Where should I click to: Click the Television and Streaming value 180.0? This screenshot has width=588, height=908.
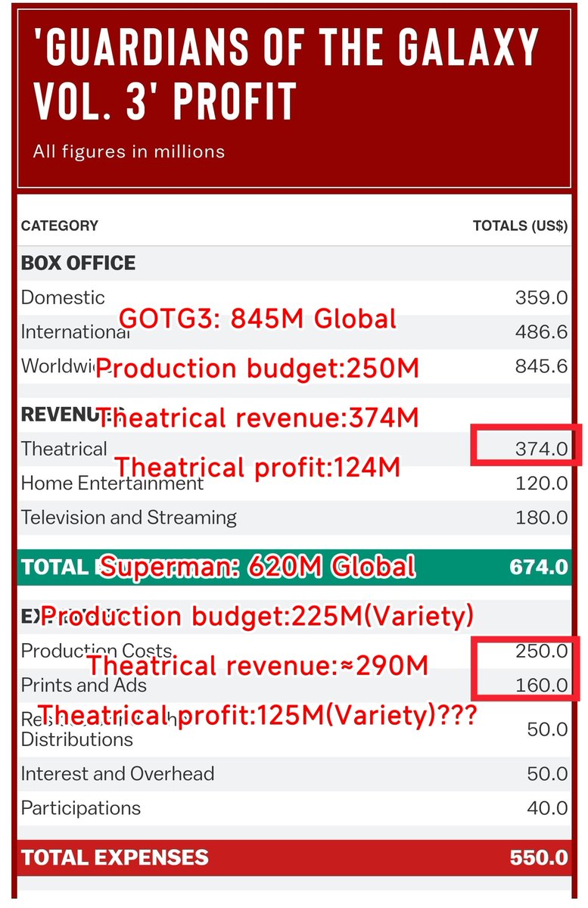tap(542, 518)
